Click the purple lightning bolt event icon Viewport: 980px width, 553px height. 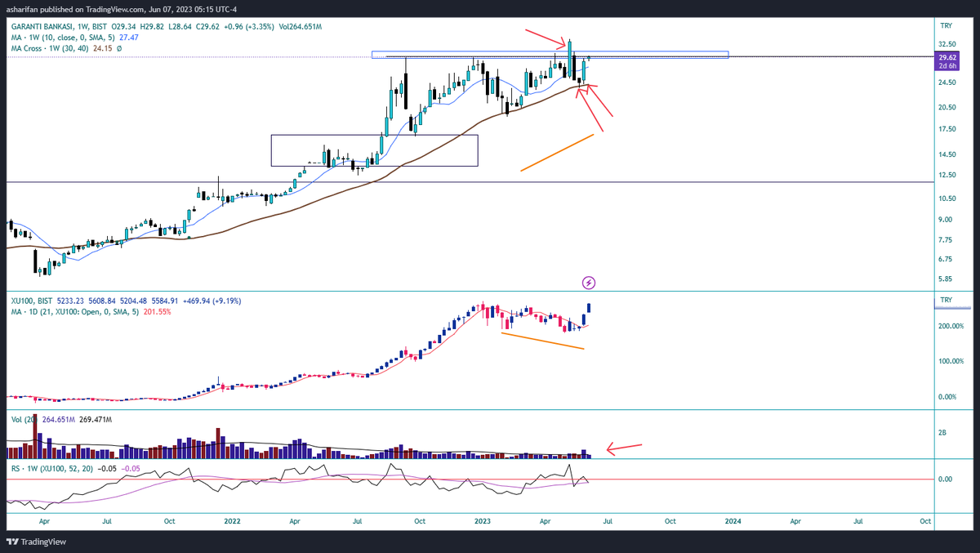(589, 283)
